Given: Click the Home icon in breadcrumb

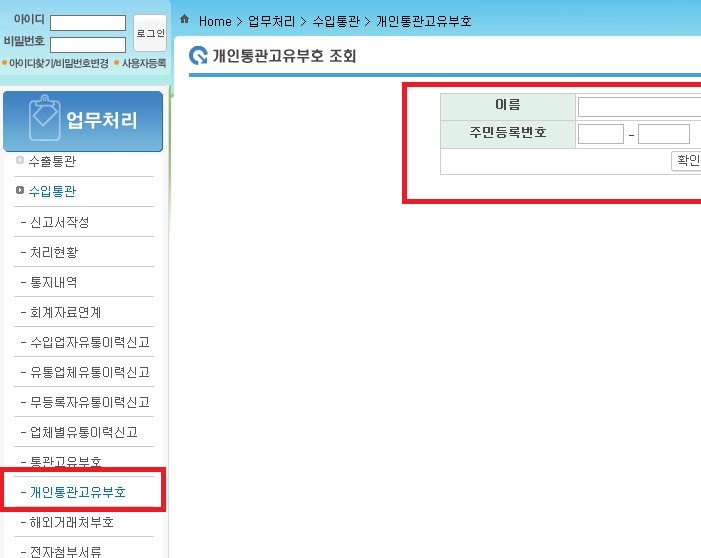Looking at the screenshot, I should (x=184, y=19).
